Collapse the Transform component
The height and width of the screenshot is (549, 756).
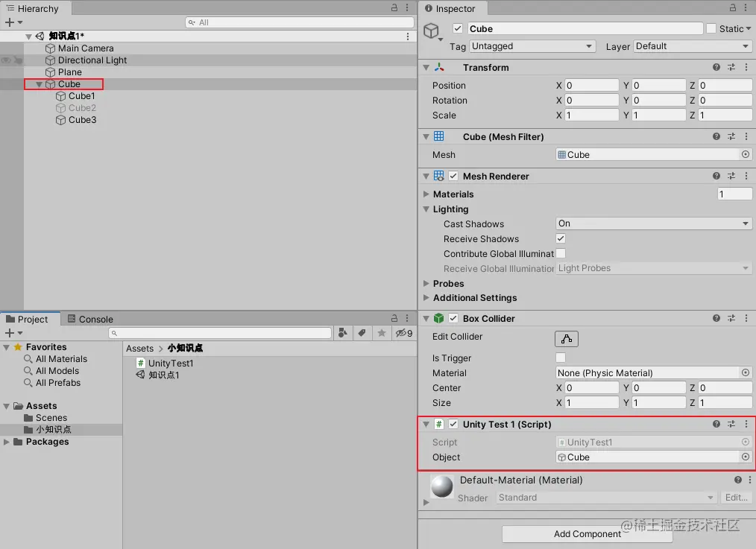[x=426, y=68]
